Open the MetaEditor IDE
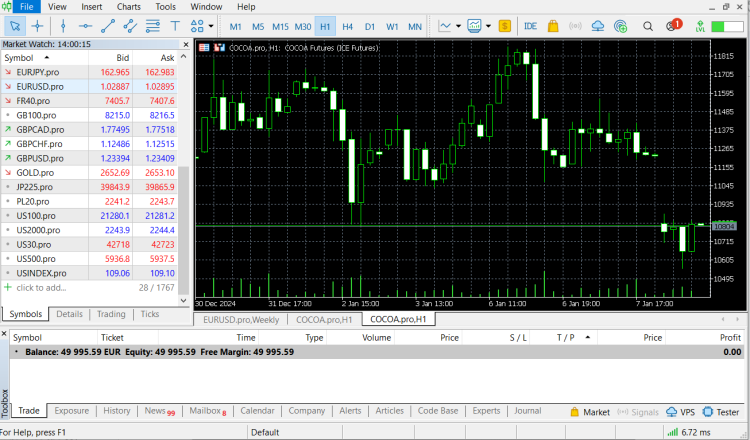This screenshot has width=750, height=440. (530, 26)
